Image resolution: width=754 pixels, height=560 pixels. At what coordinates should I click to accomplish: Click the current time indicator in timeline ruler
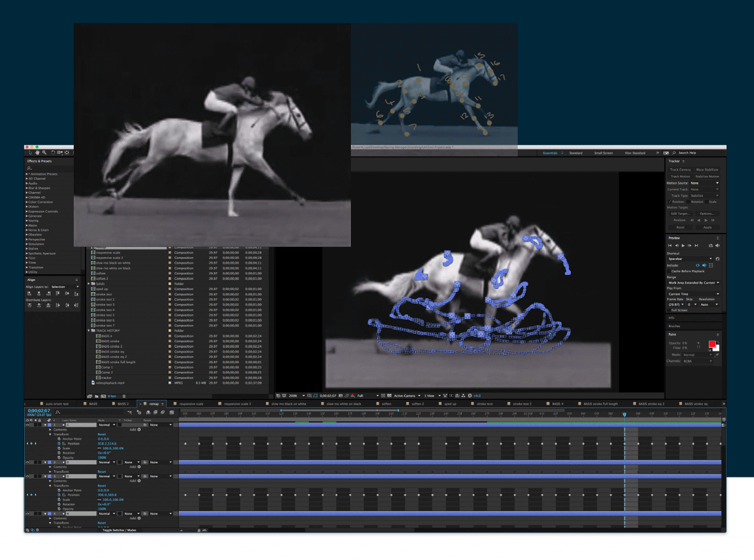pyautogui.click(x=624, y=414)
